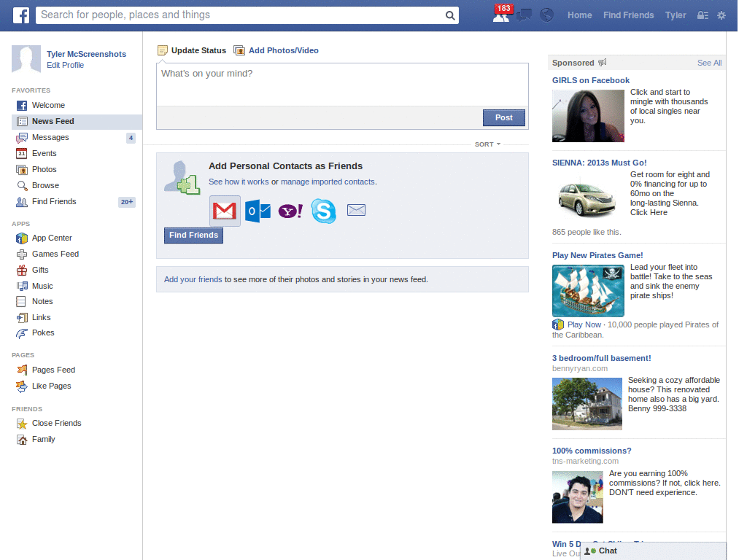Click the pirate ship ad image
Viewport: 747px width, 560px height.
(x=588, y=291)
